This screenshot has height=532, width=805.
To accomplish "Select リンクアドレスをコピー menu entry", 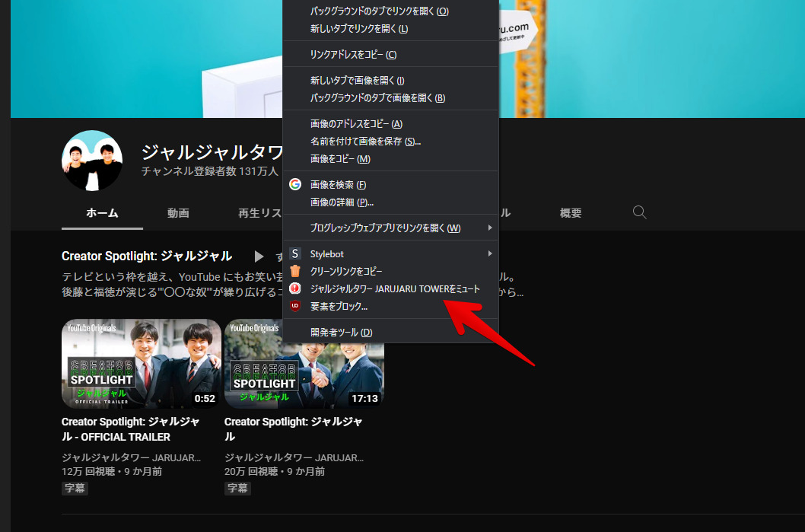I will pyautogui.click(x=390, y=54).
